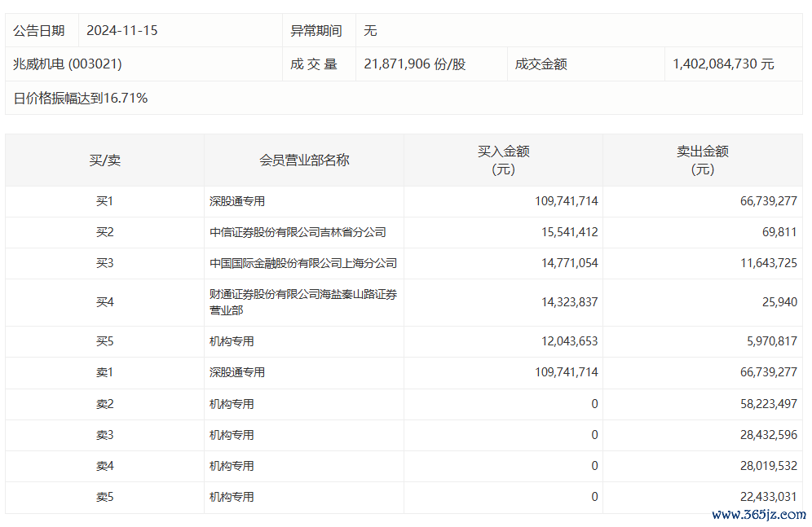This screenshot has height=527, width=812.
Task: Click the 会员营业部名称 column header
Action: click(x=304, y=160)
